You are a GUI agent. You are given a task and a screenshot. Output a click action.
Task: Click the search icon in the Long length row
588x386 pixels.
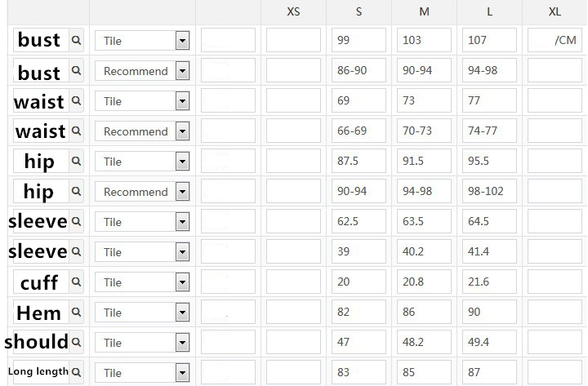click(x=76, y=372)
